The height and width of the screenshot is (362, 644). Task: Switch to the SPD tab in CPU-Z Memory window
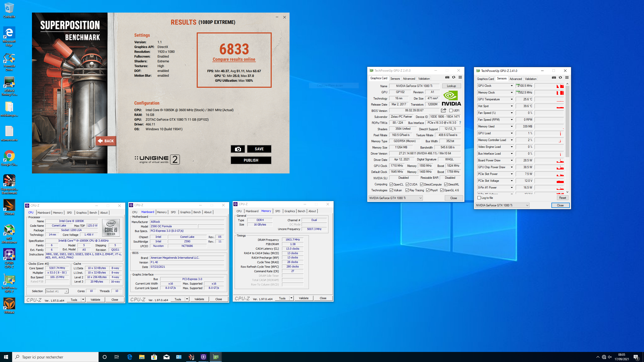pos(277,211)
